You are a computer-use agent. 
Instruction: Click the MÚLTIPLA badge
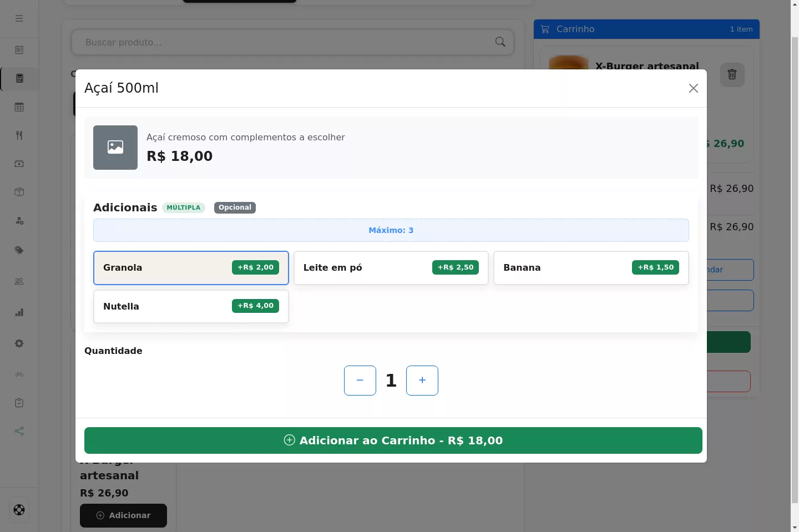[184, 207]
